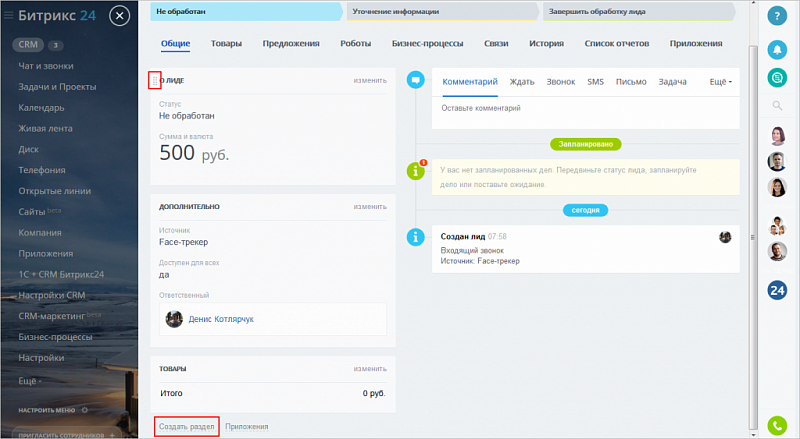Open 'Задачи и Проекты' in sidebar
The height and width of the screenshot is (439, 800).
[x=56, y=87]
